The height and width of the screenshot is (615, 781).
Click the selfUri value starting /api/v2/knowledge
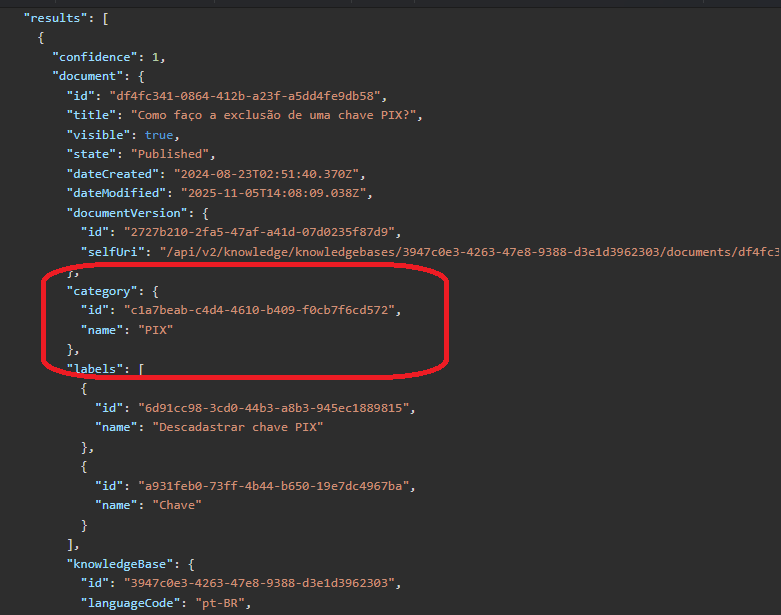470,252
